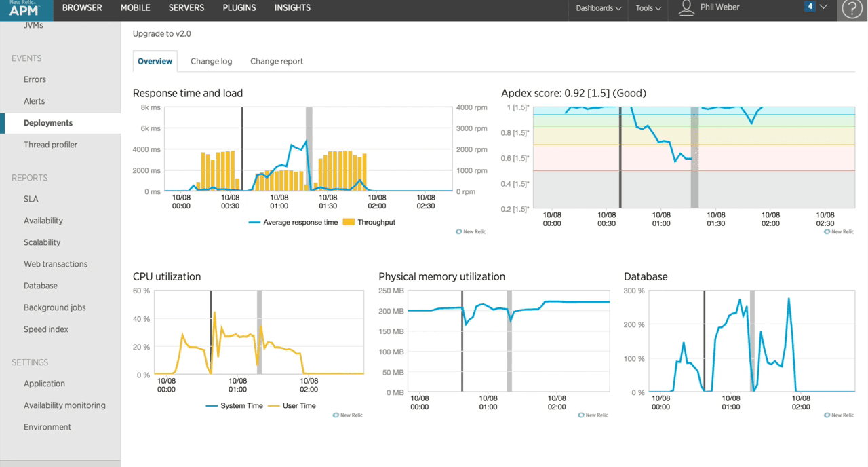Open Availability monitoring settings
The width and height of the screenshot is (868, 467).
click(64, 405)
